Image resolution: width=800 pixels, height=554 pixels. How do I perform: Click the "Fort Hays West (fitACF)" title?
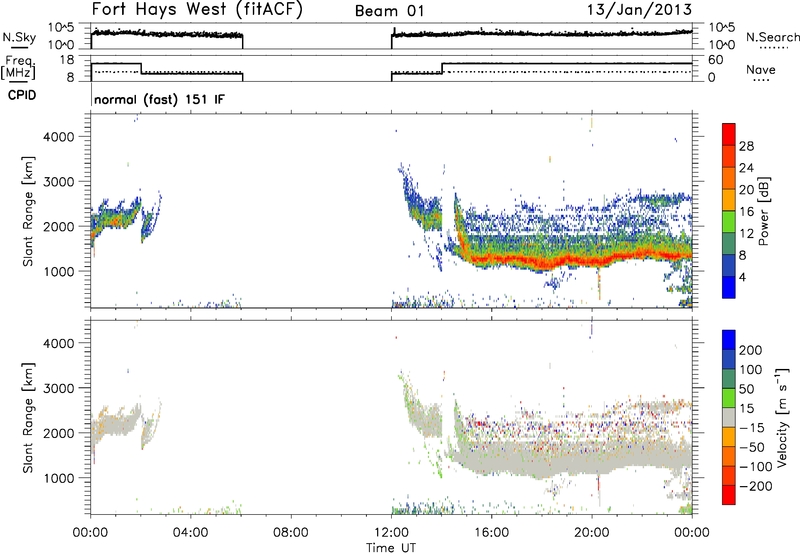tap(197, 10)
